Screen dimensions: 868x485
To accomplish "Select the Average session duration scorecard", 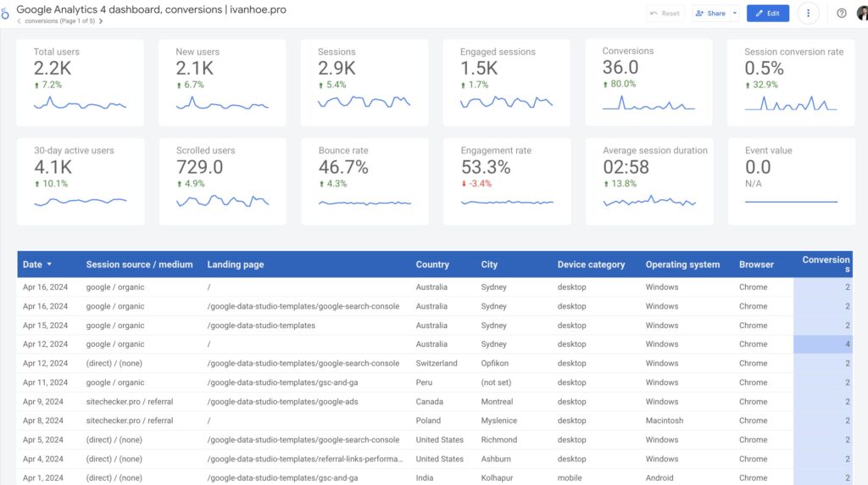I will pyautogui.click(x=649, y=181).
